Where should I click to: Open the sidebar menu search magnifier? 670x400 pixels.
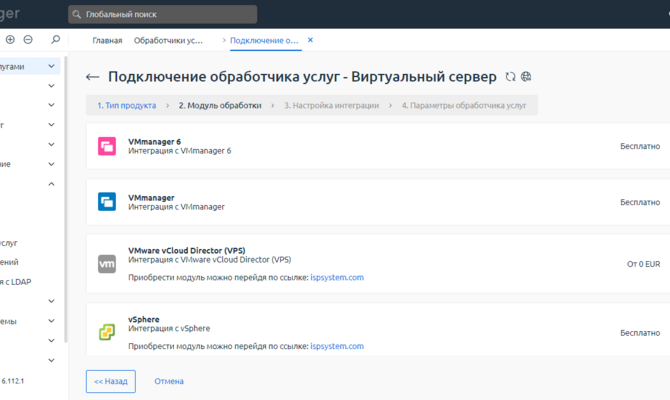pos(56,40)
